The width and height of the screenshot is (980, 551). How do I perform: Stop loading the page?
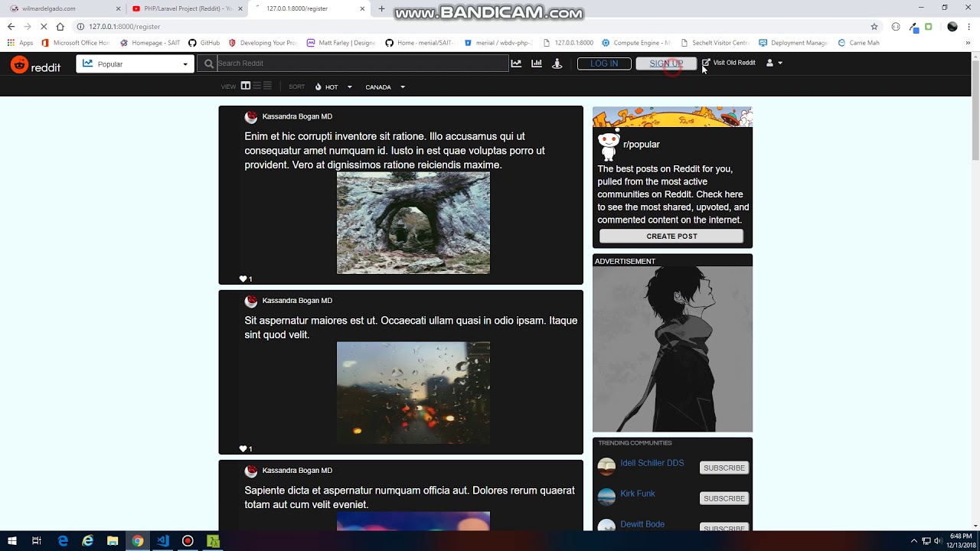tap(44, 26)
